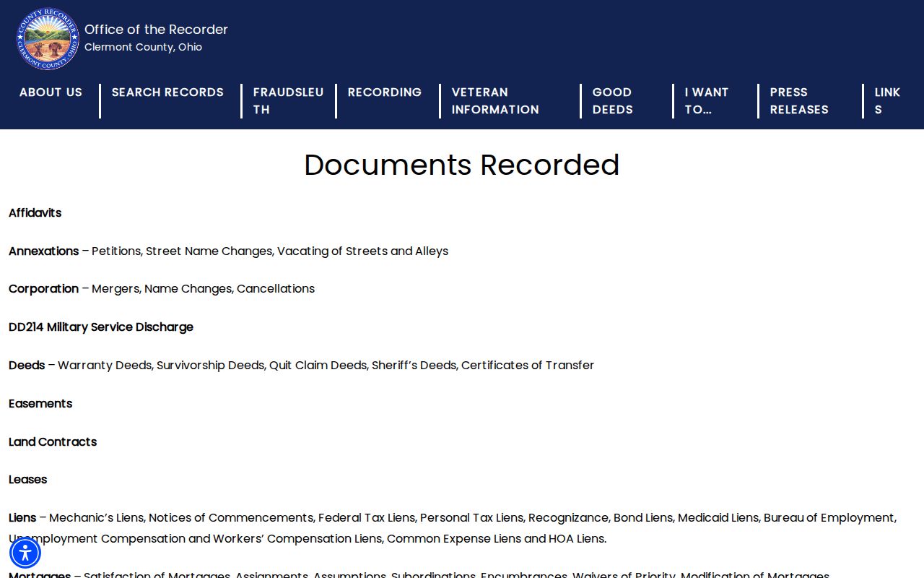The width and height of the screenshot is (924, 578).
Task: Click the Mortgages entry label
Action: point(40,574)
